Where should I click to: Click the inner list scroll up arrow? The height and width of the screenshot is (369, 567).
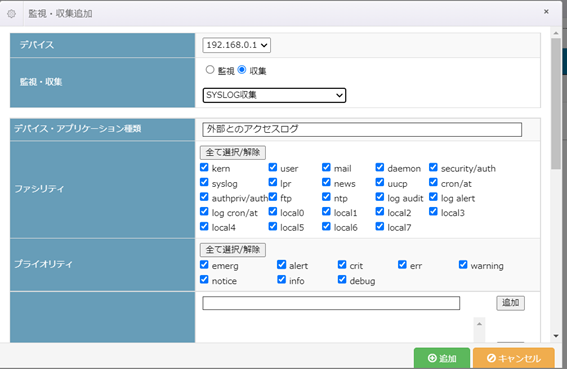point(479,324)
